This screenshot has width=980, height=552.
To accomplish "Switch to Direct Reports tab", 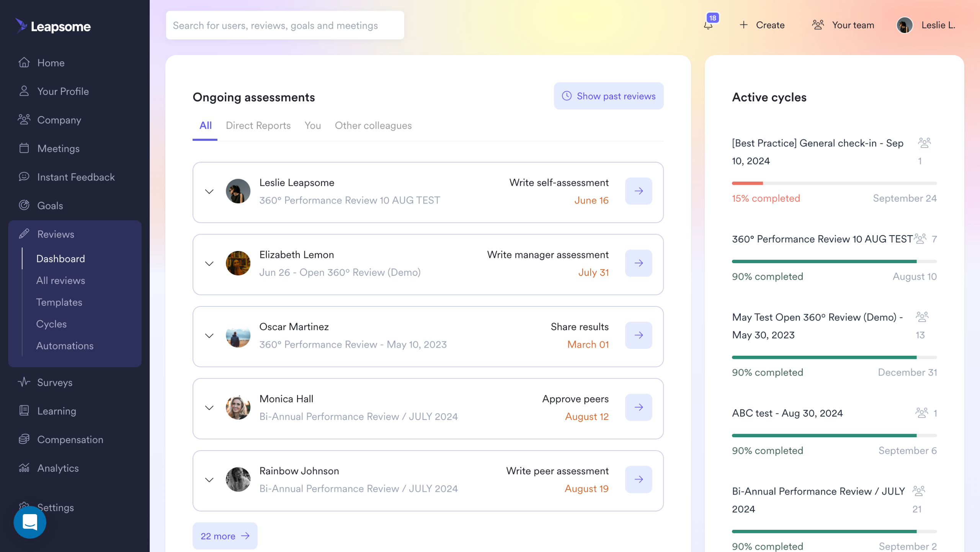I will click(258, 125).
